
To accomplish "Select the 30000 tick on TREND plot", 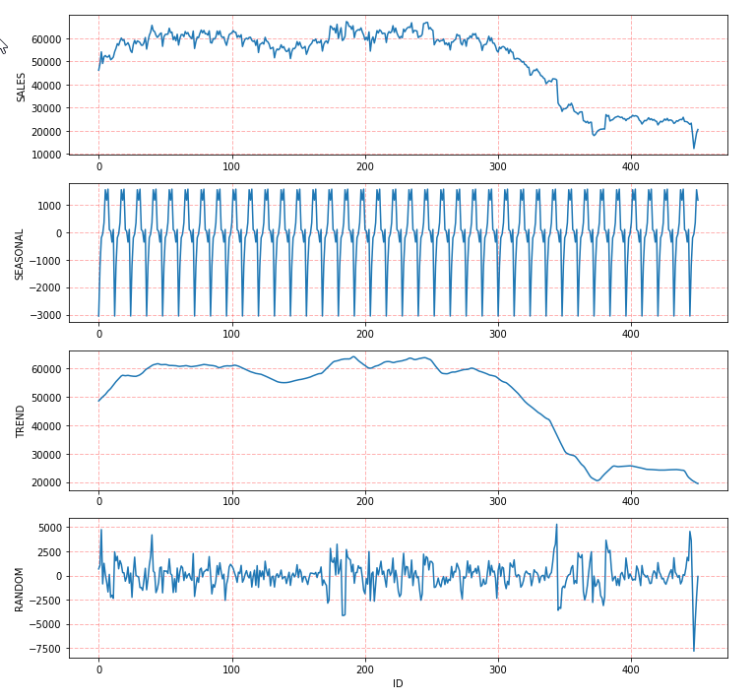I will click(46, 455).
